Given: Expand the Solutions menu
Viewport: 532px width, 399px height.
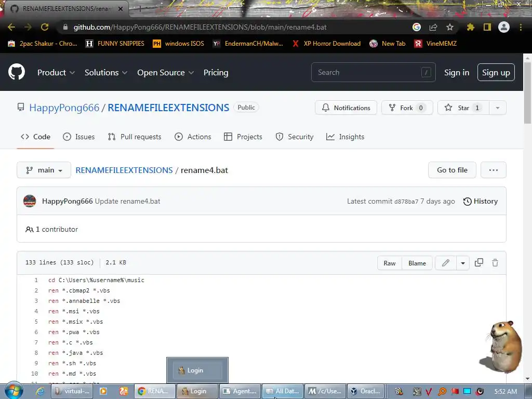Looking at the screenshot, I should (106, 72).
